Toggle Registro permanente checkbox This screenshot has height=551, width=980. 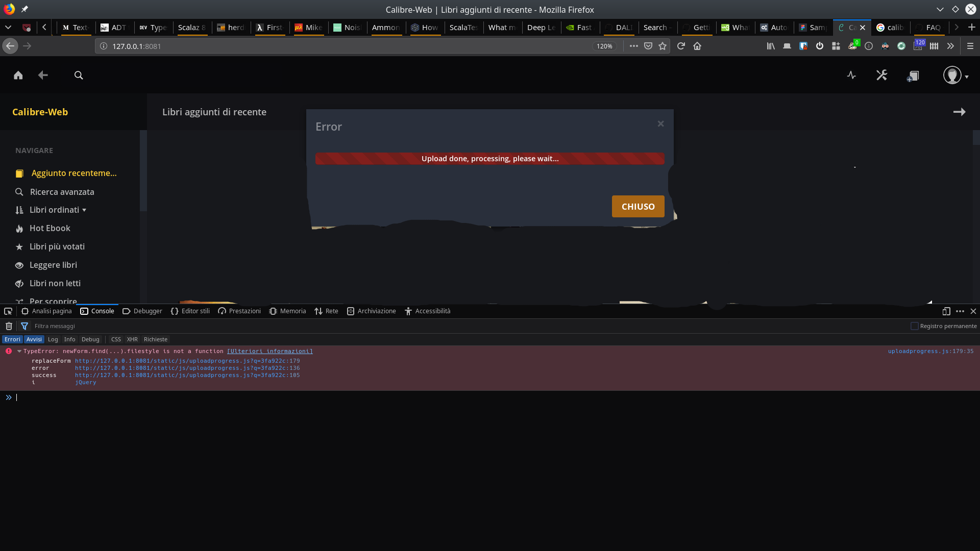[915, 326]
